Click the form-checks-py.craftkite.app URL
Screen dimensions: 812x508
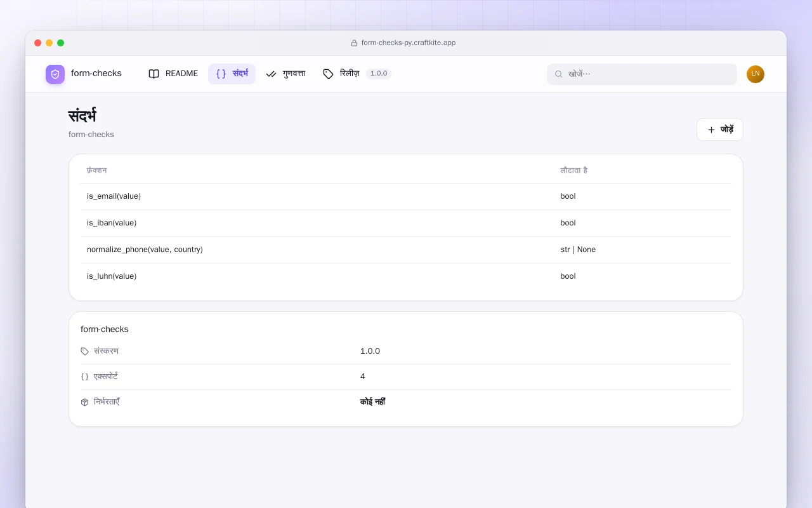(409, 43)
